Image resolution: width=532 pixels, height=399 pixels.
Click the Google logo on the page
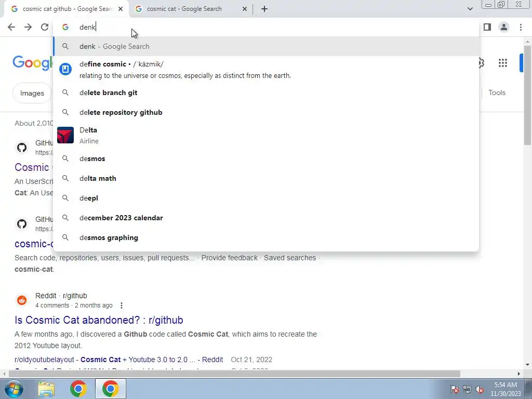tap(33, 63)
